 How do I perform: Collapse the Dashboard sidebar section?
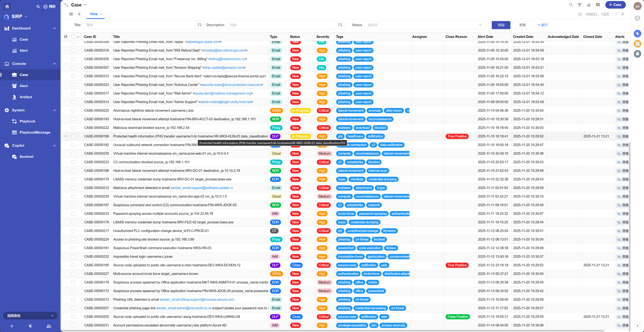[x=55, y=28]
